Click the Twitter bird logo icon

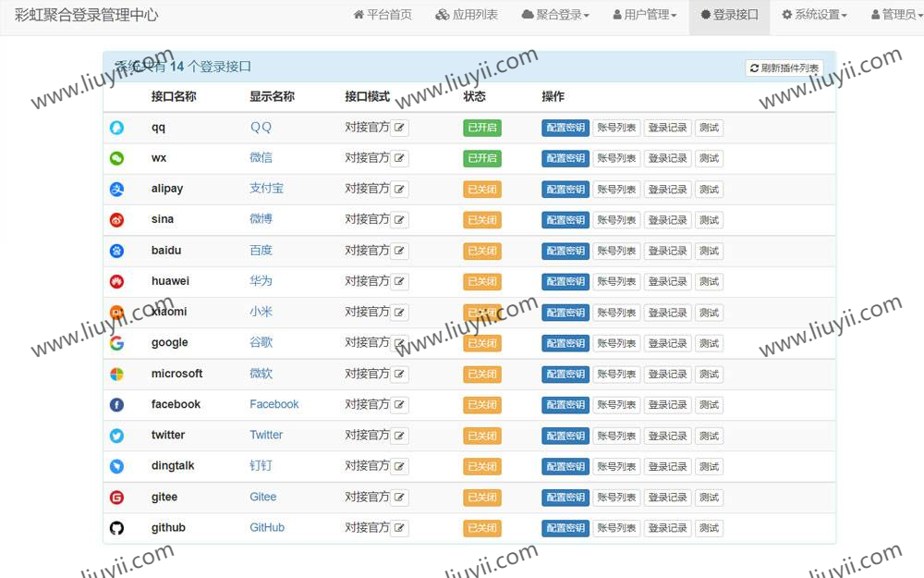(x=116, y=436)
